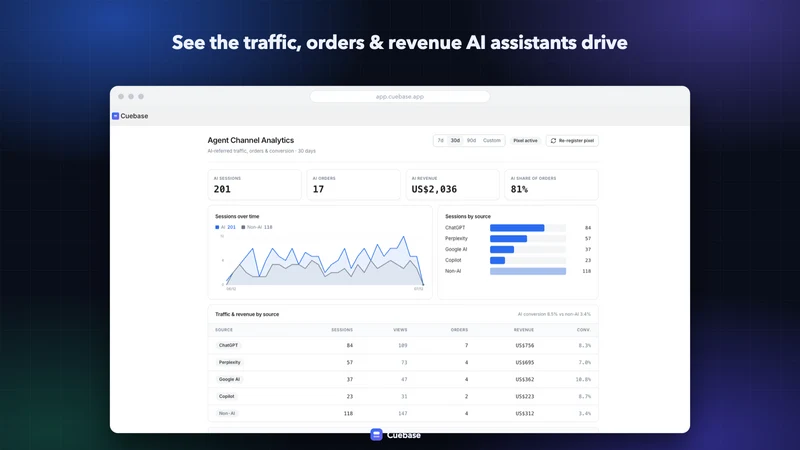Click the Sessions over time chart title
Image resolution: width=800 pixels, height=450 pixels.
[x=237, y=216]
